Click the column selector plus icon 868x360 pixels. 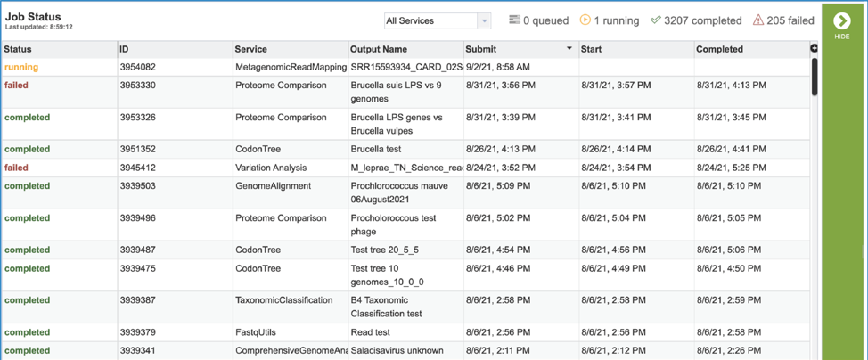click(815, 49)
